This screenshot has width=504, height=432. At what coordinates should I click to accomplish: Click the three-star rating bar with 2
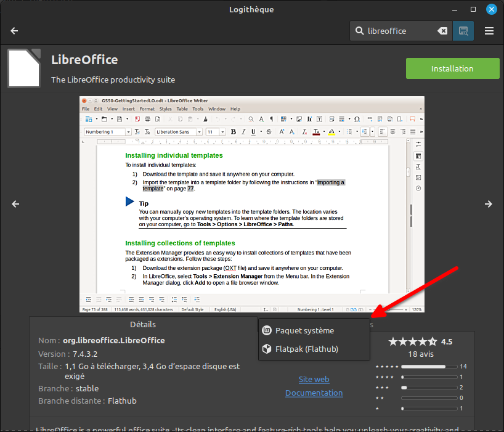(429, 388)
